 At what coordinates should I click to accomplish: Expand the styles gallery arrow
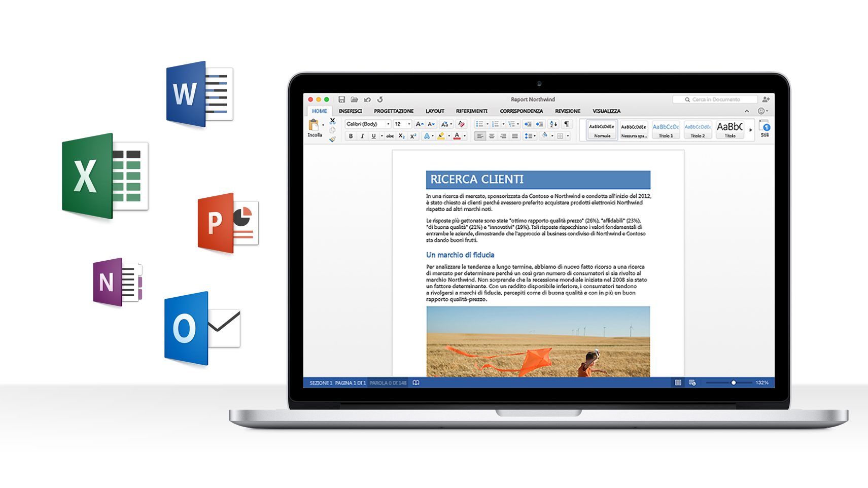coord(751,130)
